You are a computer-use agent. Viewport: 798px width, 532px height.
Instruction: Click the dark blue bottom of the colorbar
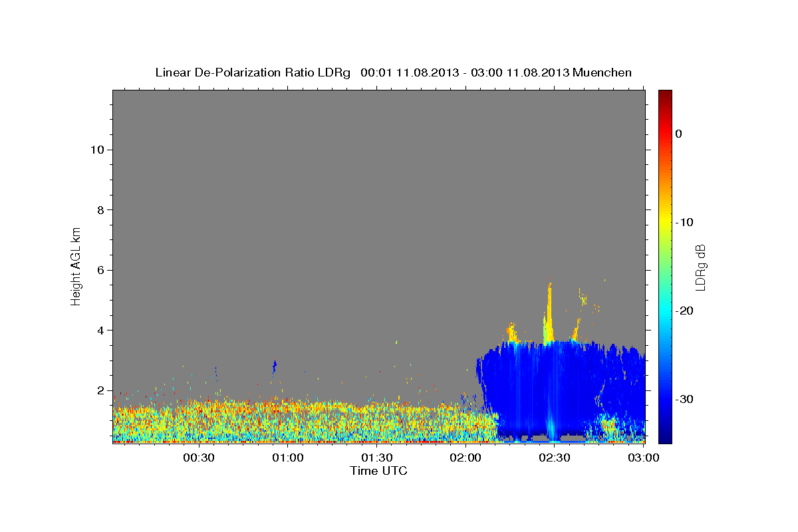(665, 436)
